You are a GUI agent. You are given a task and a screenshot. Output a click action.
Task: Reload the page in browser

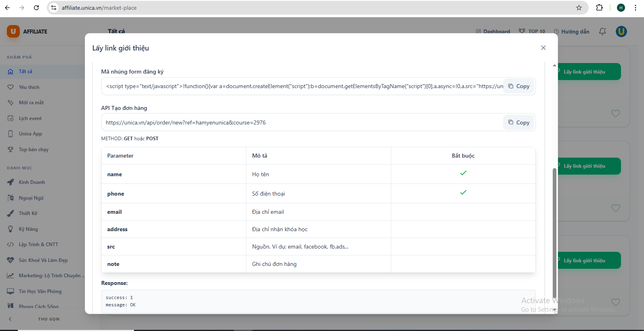click(36, 8)
